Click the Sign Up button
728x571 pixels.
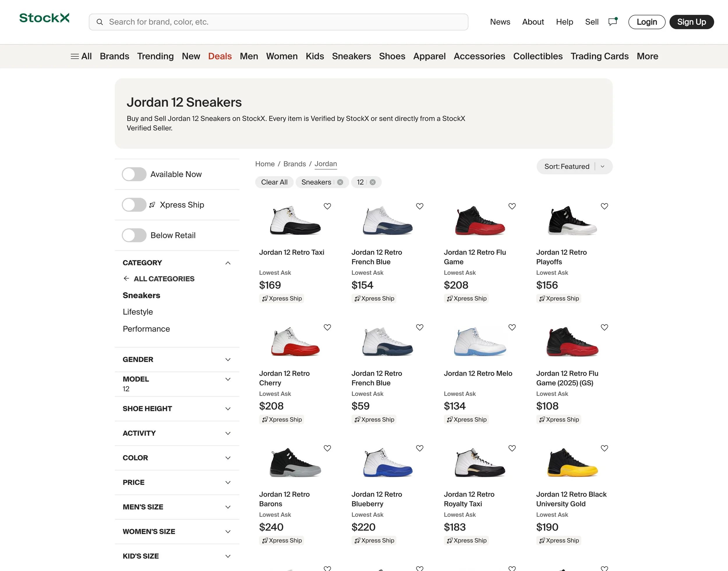pos(692,22)
